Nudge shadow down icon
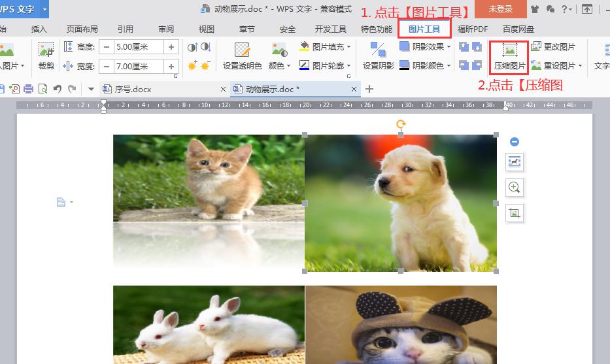 tap(477, 47)
